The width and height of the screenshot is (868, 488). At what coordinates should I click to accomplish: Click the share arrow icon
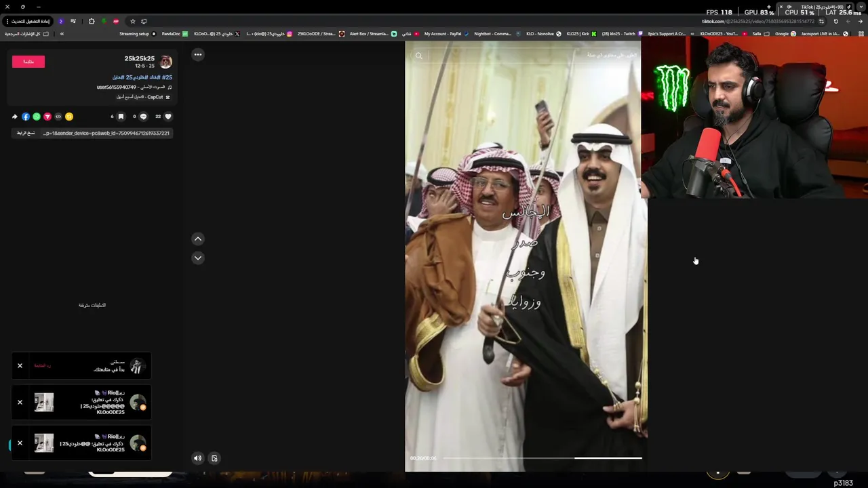[15, 117]
